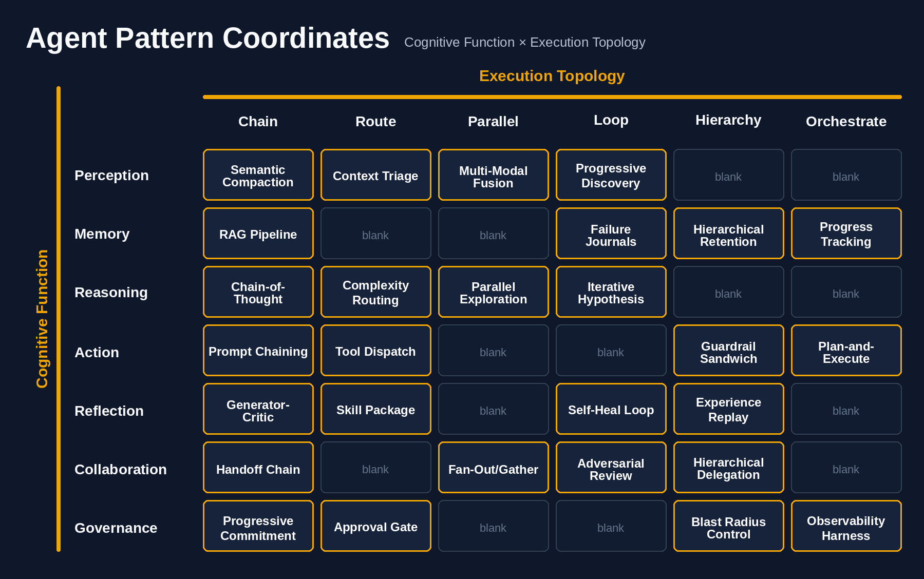This screenshot has width=924, height=579.
Task: Select the Orchestrate column header
Action: click(x=846, y=122)
